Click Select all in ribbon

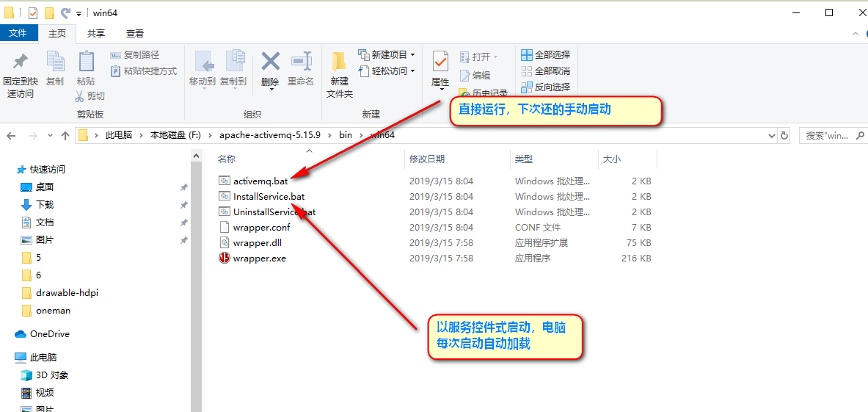pyautogui.click(x=546, y=55)
